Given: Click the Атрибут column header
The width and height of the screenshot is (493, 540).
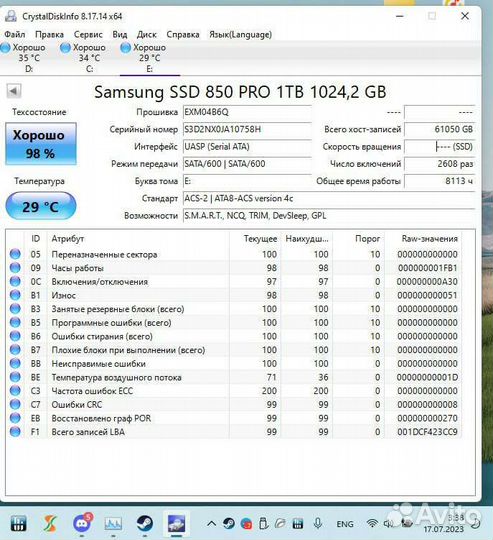Looking at the screenshot, I should (x=138, y=239).
